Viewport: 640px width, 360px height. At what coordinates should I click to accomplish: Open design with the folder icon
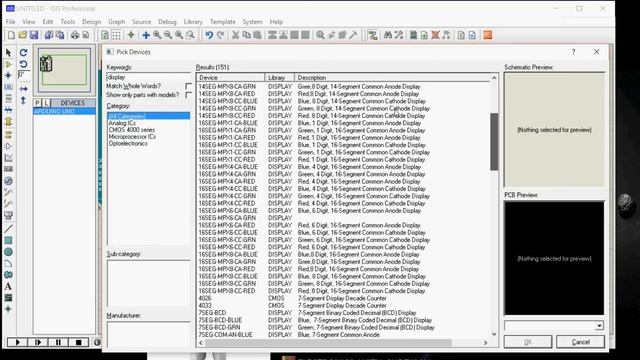(x=22, y=35)
